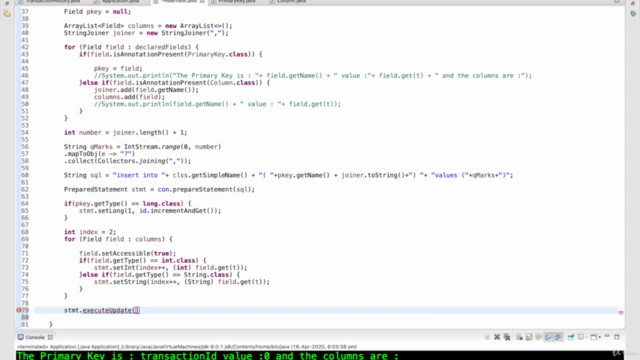Click line number 42 in the gutter
The height and width of the screenshot is (360, 640).
tap(25, 47)
